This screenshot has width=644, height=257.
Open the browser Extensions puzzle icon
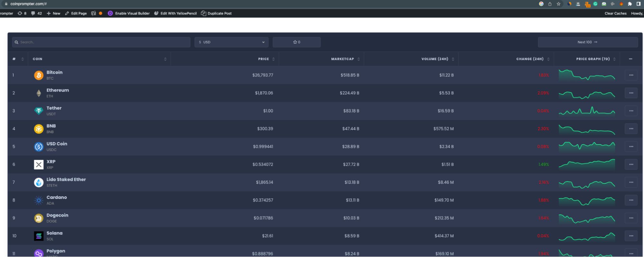click(630, 4)
